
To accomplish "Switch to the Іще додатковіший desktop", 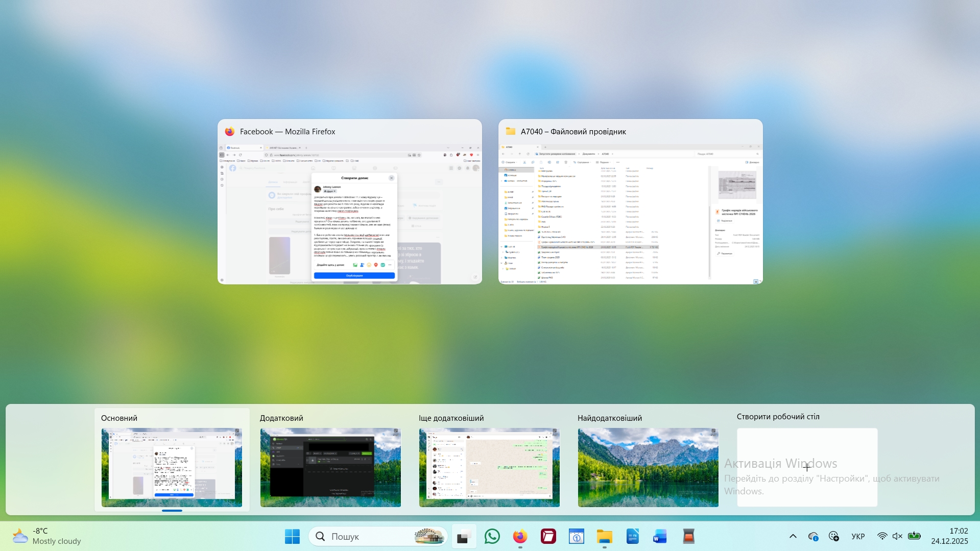I will click(489, 467).
